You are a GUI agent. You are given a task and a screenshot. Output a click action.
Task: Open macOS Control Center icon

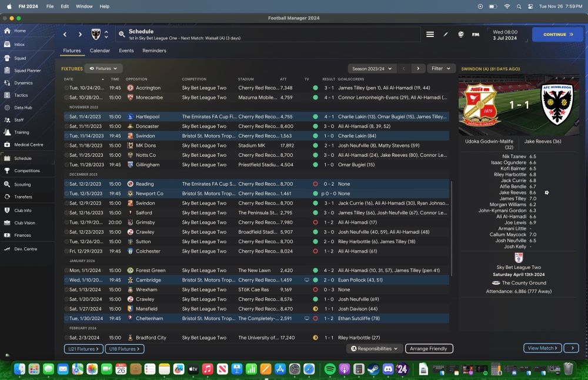click(x=530, y=6)
